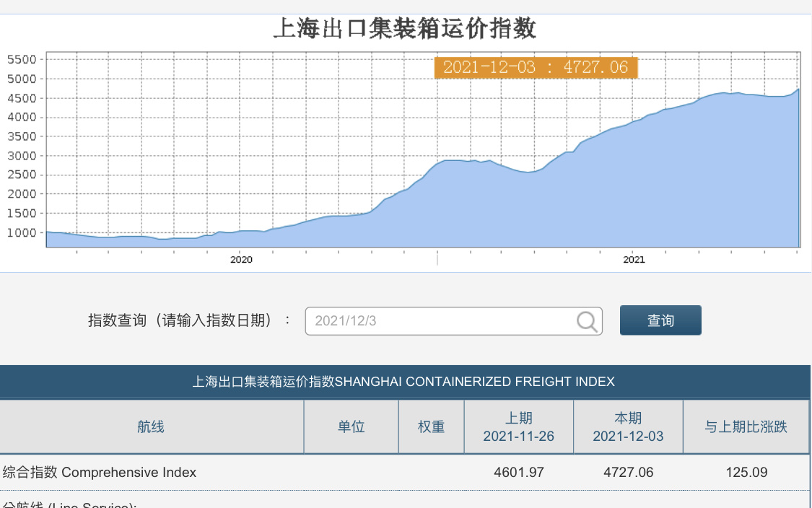The height and width of the screenshot is (508, 812).
Task: Click the Shanghai Containerized Freight Index table banner
Action: click(403, 382)
